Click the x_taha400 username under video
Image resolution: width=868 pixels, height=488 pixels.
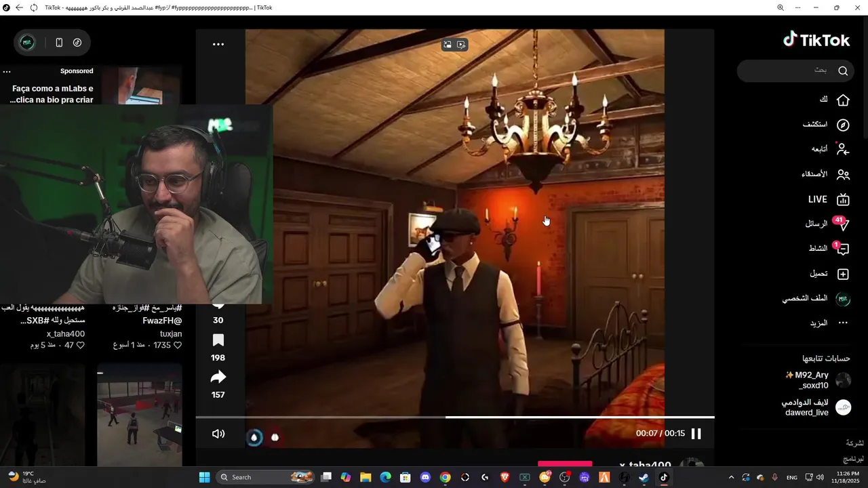tap(645, 464)
